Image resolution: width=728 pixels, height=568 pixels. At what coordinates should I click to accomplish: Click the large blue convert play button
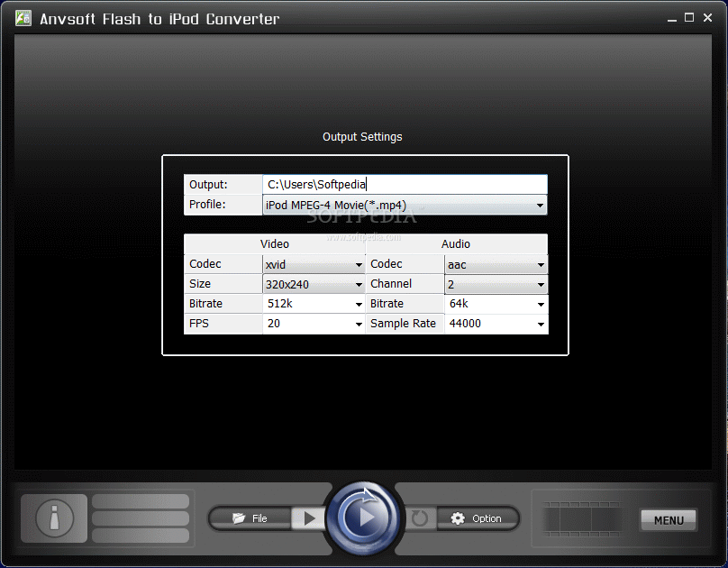[x=363, y=517]
